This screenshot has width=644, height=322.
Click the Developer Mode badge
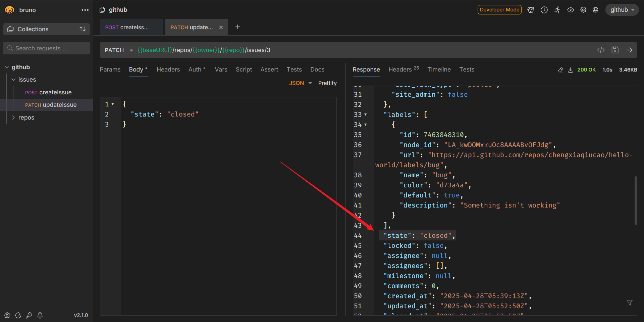click(x=499, y=10)
